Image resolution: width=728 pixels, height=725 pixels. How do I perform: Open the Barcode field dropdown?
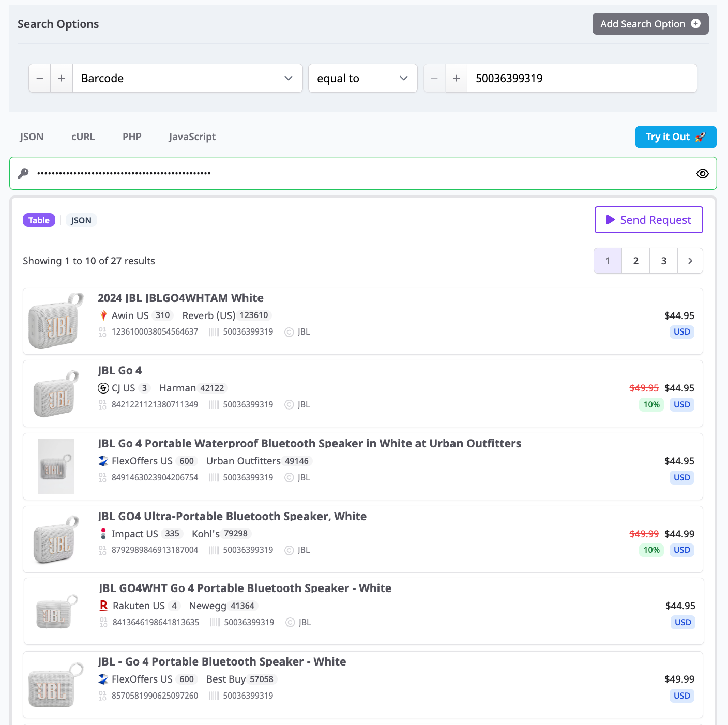click(x=187, y=78)
